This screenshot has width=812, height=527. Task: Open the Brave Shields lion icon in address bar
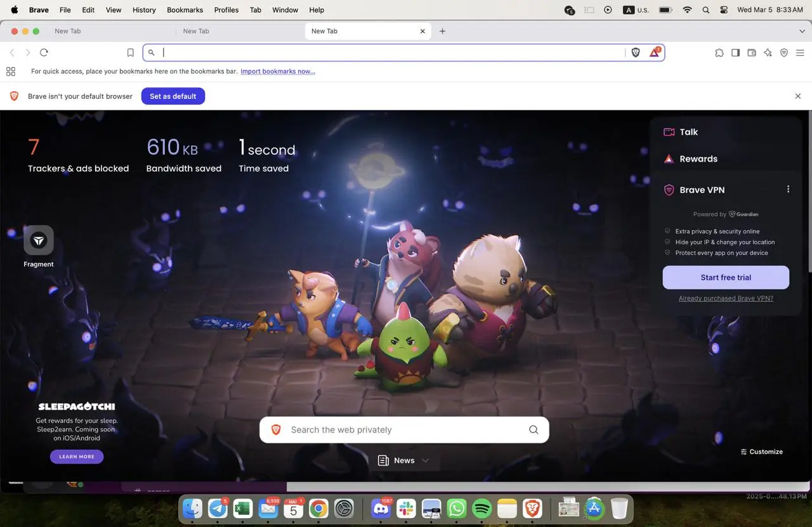(x=636, y=53)
